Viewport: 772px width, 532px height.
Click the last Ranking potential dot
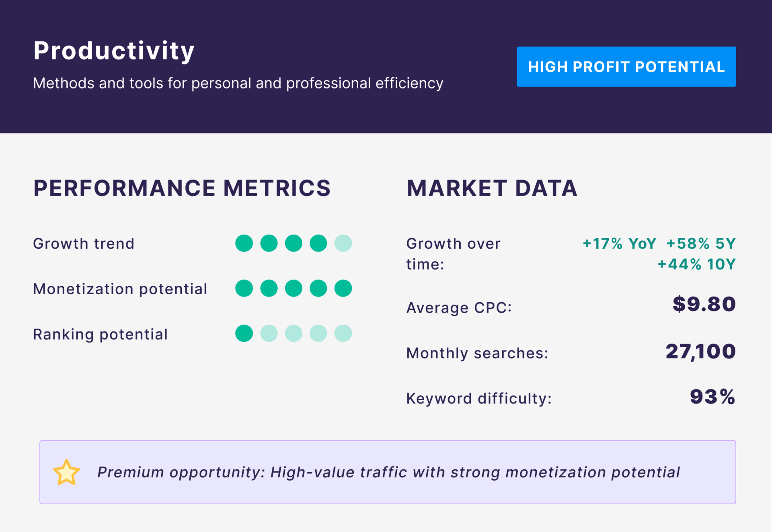343,334
